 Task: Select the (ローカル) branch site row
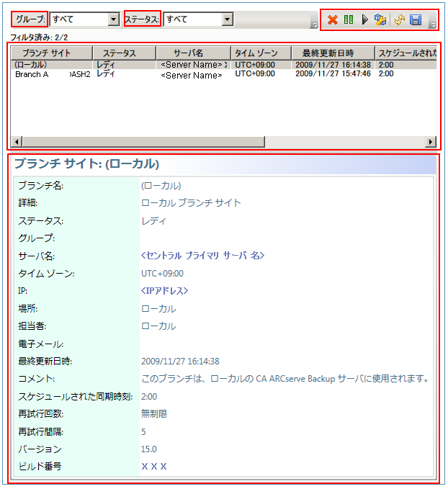(x=224, y=65)
